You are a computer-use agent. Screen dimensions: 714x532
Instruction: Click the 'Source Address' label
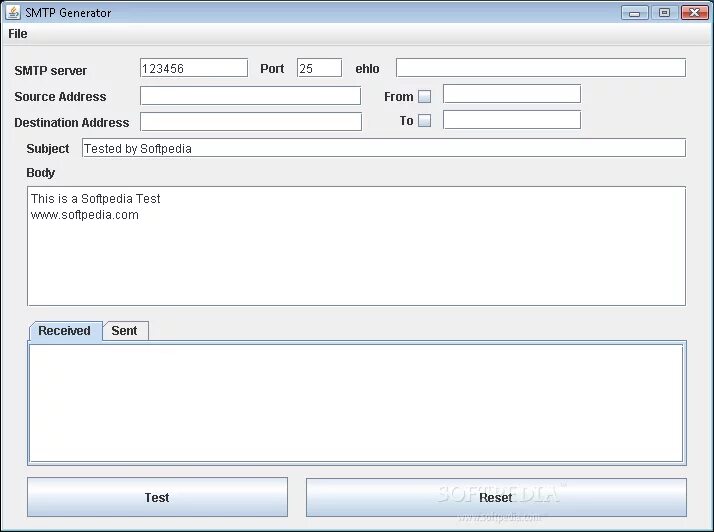(x=60, y=97)
